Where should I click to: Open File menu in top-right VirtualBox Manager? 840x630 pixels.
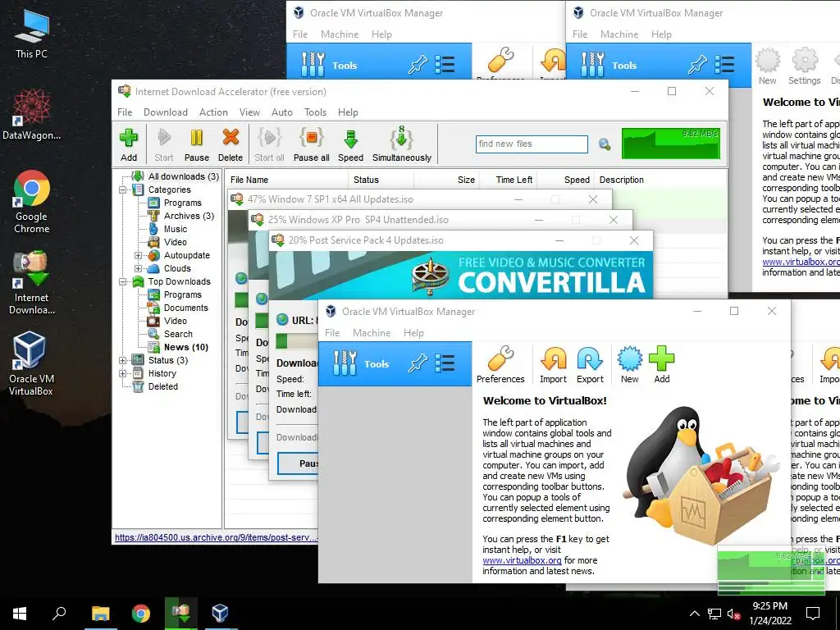pos(580,34)
